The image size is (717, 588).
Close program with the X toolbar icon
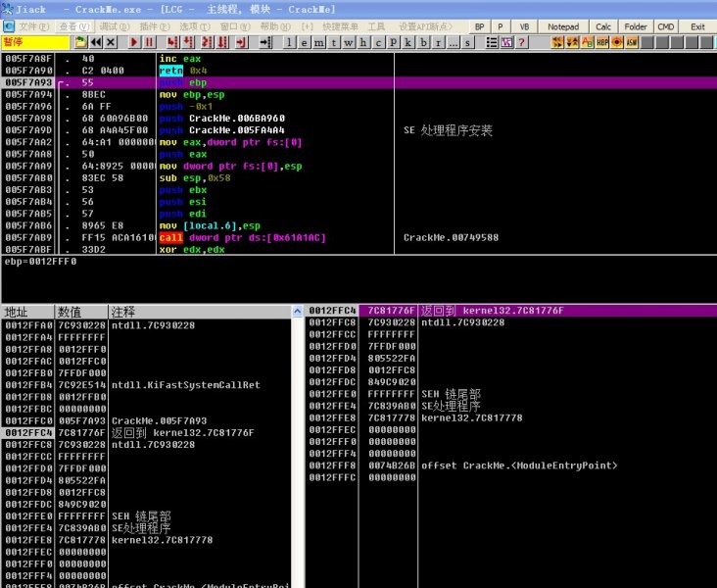click(111, 42)
